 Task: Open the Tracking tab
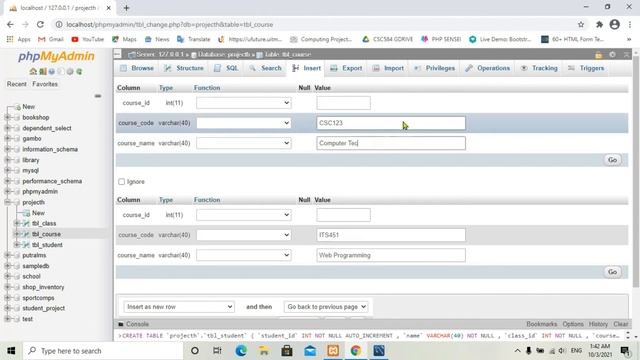tap(539, 68)
